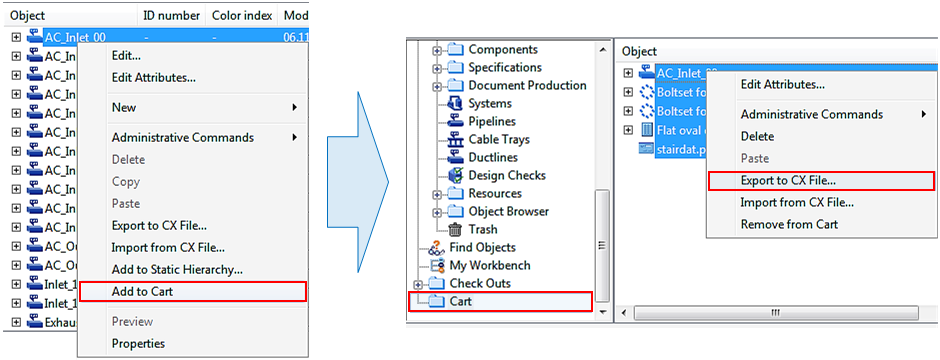Open the Systems node icon in tree
This screenshot has width=940, height=360.
(x=455, y=104)
